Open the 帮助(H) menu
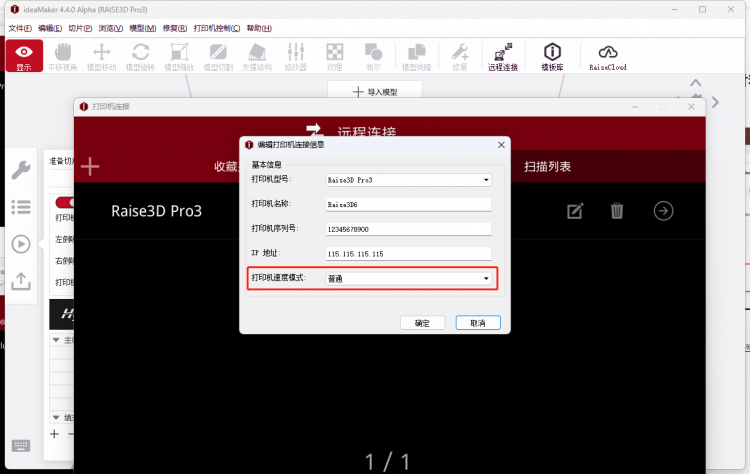 (259, 28)
